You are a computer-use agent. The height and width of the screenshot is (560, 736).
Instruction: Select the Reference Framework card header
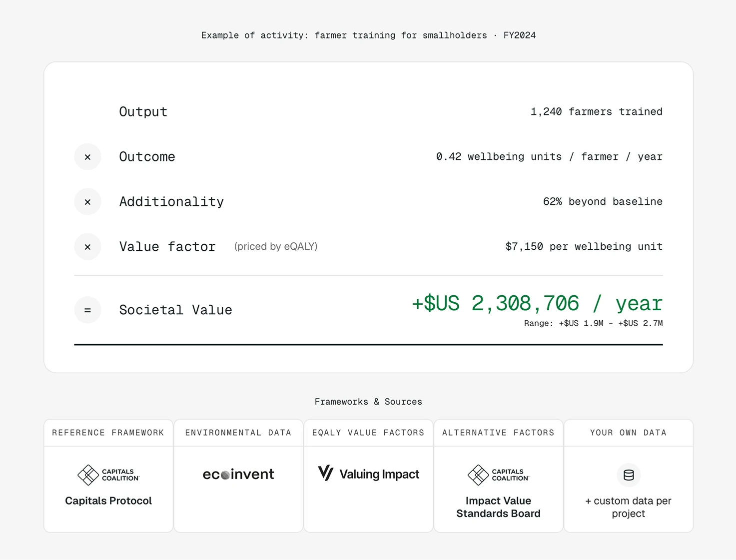(x=108, y=433)
